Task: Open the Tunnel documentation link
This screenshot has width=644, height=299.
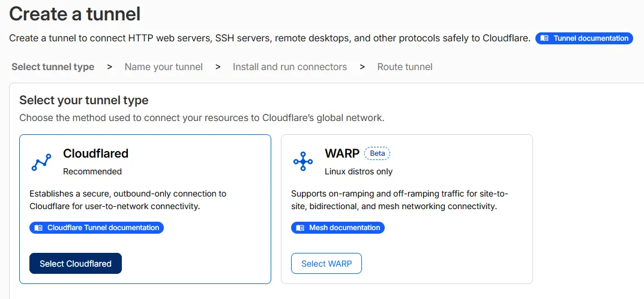Action: [x=584, y=38]
